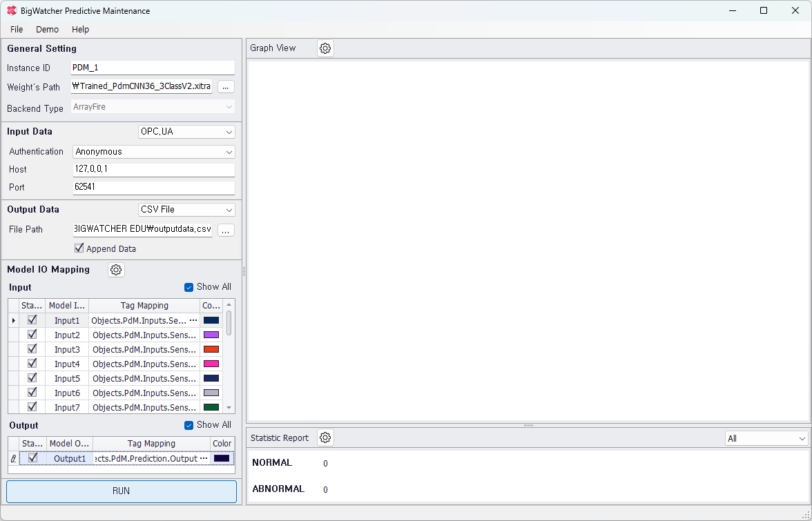Viewport: 812px width, 521px height.
Task: Browse for output File Path
Action: coord(226,230)
